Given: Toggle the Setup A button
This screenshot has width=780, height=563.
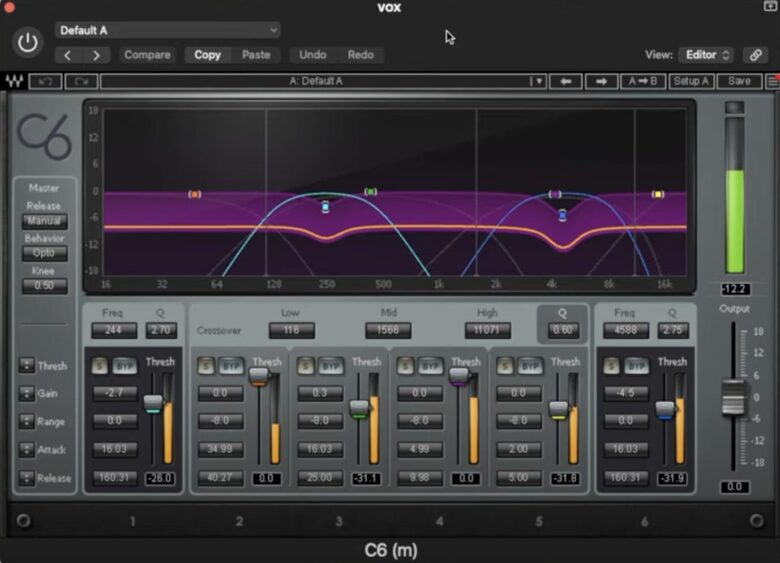Looking at the screenshot, I should 691,81.
